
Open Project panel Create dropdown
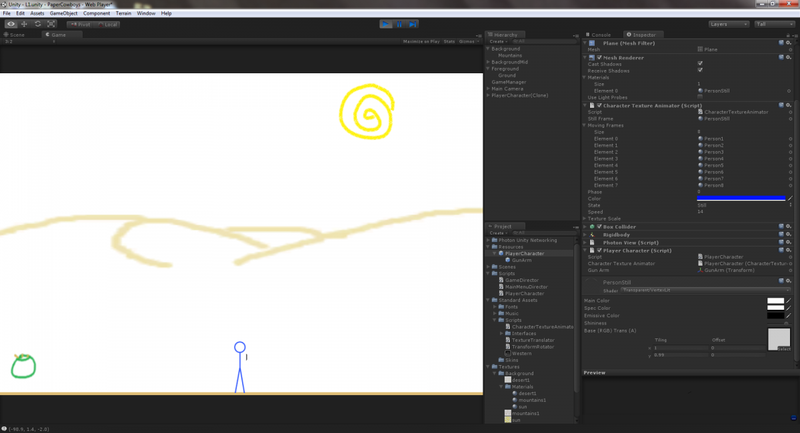coord(497,233)
